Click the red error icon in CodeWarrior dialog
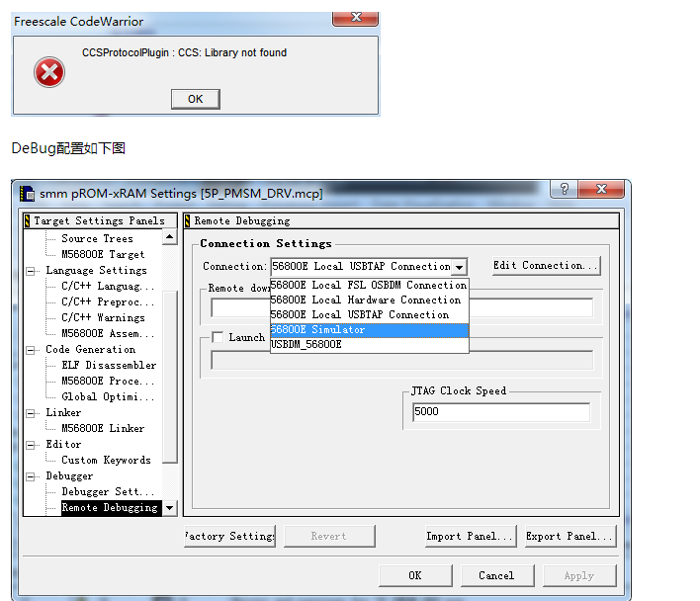This screenshot has height=601, width=700. point(49,72)
